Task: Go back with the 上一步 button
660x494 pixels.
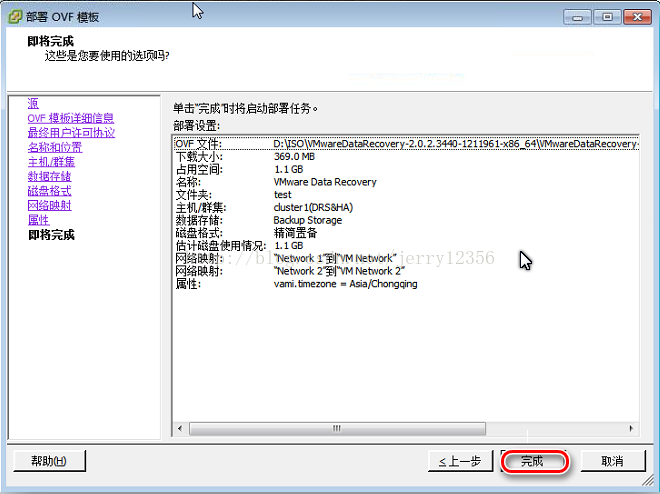Action: coord(460,461)
